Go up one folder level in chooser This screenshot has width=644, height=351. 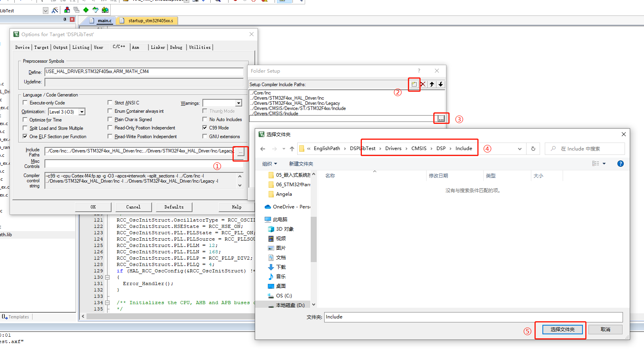point(292,148)
